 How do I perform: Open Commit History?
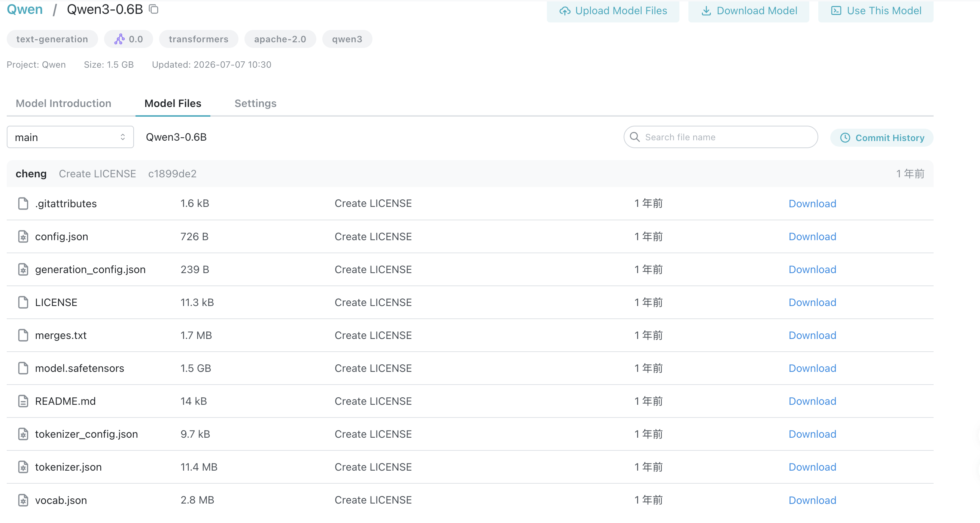click(x=882, y=138)
